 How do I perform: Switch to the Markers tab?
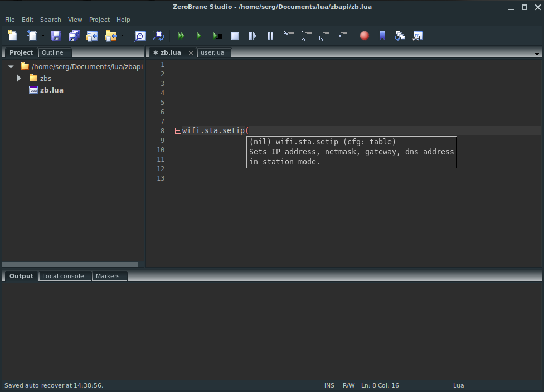pyautogui.click(x=109, y=277)
